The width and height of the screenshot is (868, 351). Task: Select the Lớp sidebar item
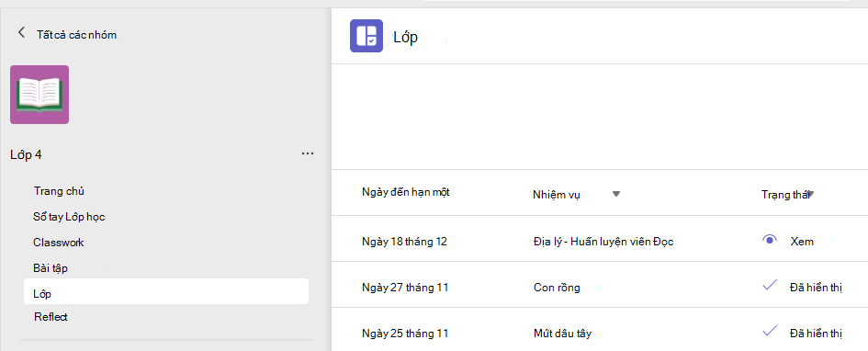click(x=166, y=291)
